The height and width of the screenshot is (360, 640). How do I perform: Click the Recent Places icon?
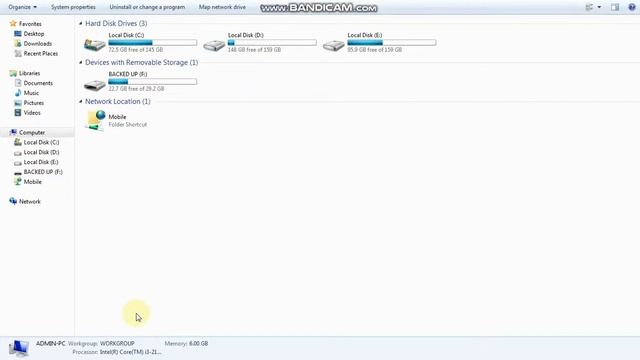point(18,53)
